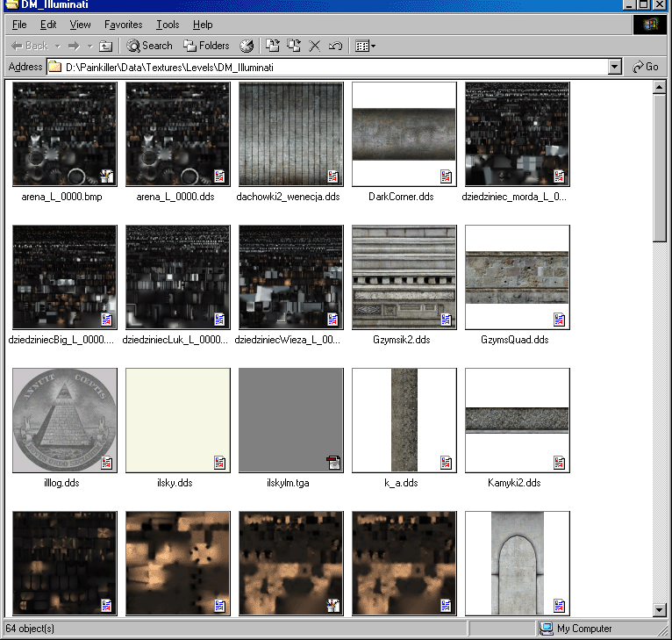
Task: Click the Address path input field
Action: pyautogui.click(x=333, y=67)
